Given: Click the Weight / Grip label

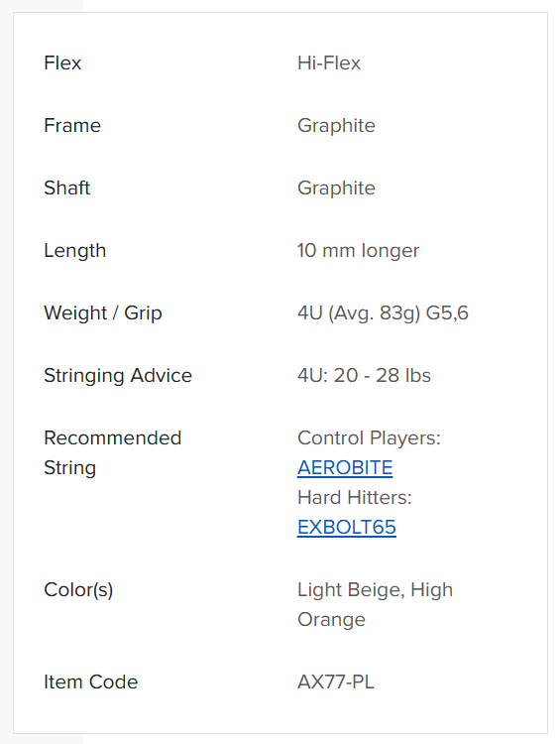Looking at the screenshot, I should [103, 313].
